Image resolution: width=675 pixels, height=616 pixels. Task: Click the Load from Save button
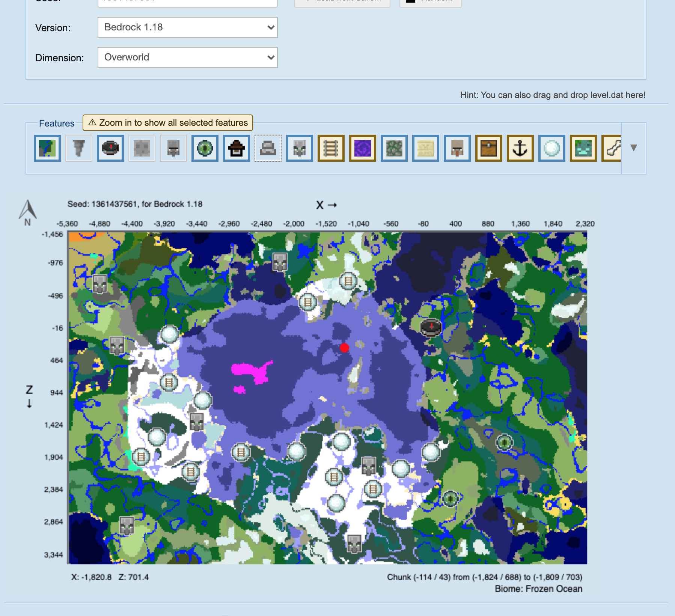(342, 2)
